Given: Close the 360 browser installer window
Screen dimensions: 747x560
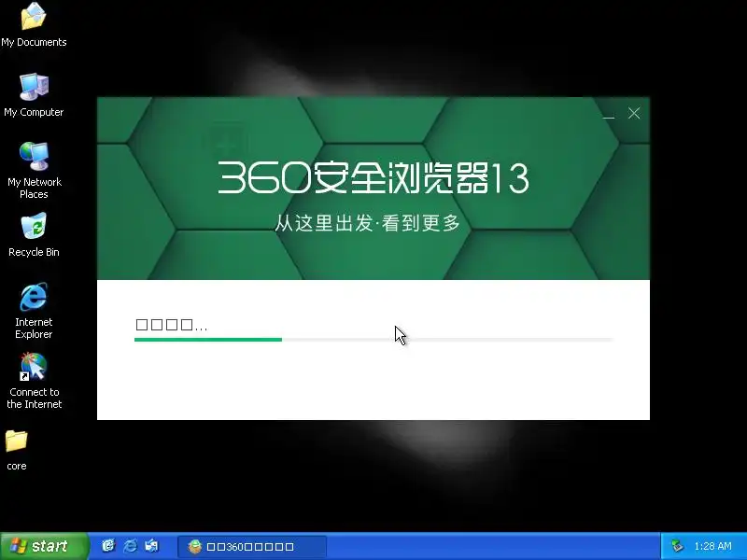Looking at the screenshot, I should [634, 113].
